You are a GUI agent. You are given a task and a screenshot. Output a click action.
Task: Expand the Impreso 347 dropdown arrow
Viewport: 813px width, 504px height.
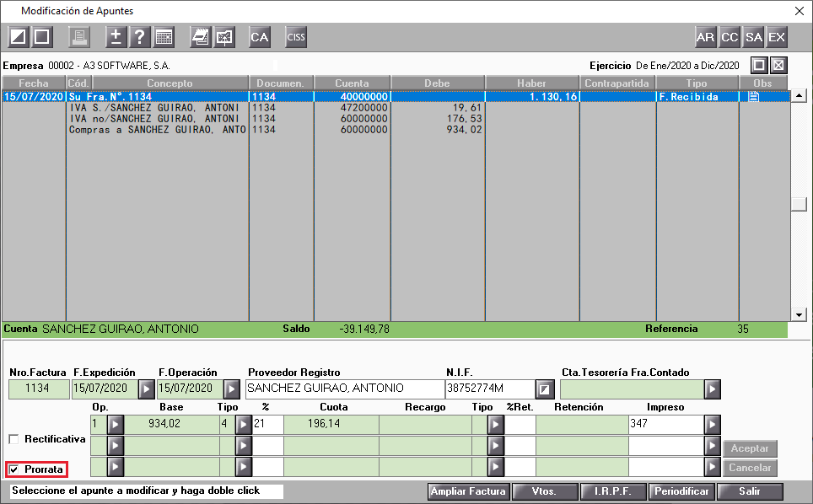[x=712, y=425]
